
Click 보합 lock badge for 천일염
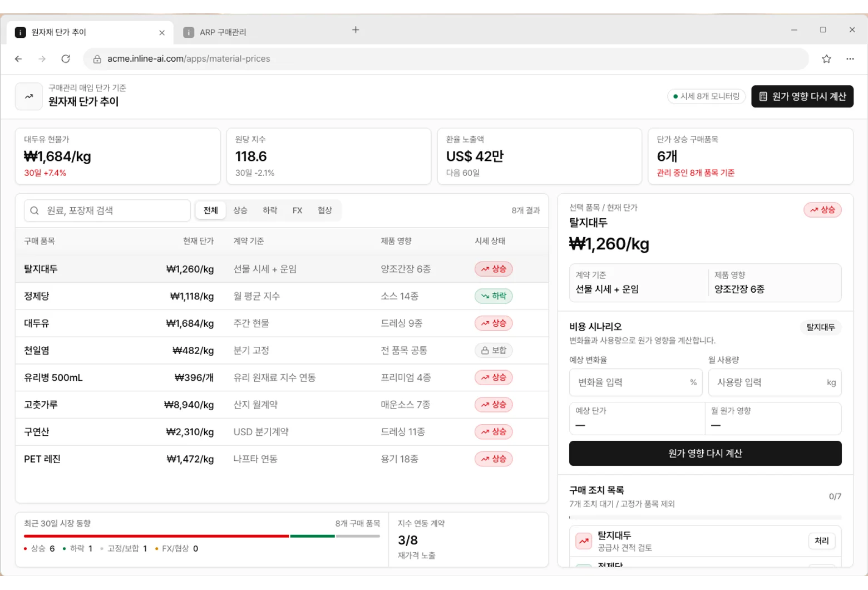point(494,351)
